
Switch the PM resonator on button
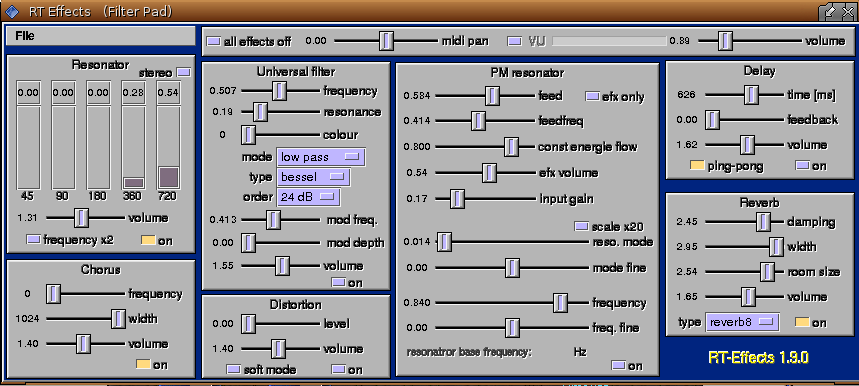619,365
